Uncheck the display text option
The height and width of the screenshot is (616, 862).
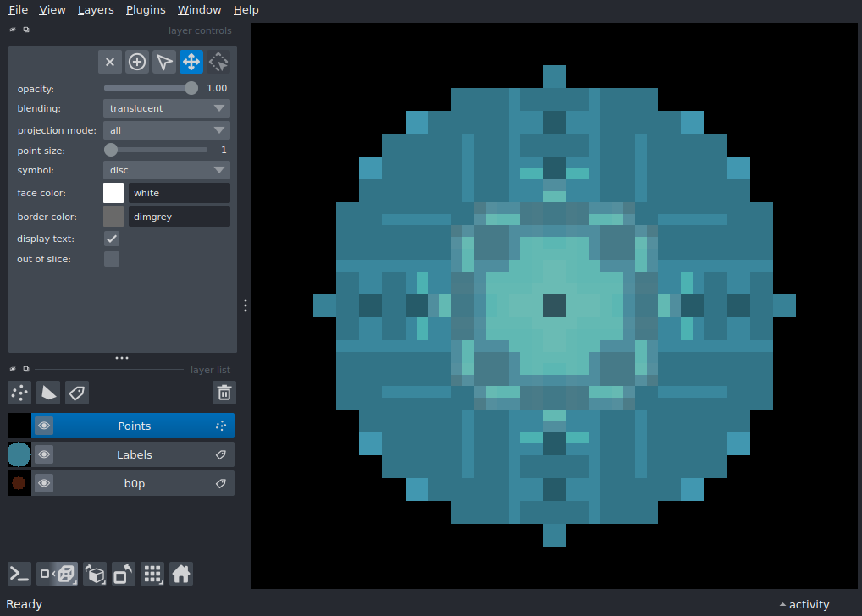coord(111,239)
